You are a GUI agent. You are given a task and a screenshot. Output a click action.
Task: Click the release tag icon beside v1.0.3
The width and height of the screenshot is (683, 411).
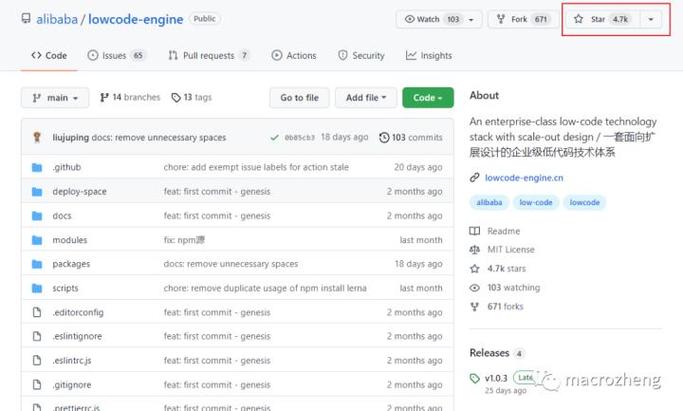[x=474, y=378]
